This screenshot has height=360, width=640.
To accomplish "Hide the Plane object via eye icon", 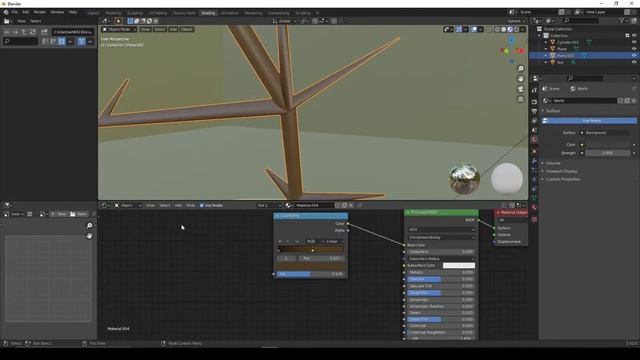I will 634,49.
